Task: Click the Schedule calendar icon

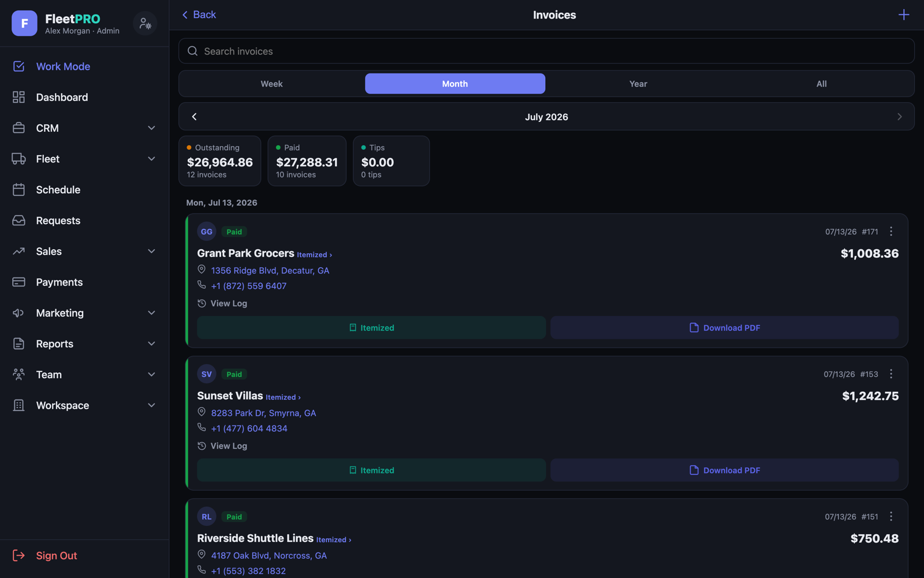Action: click(x=18, y=190)
